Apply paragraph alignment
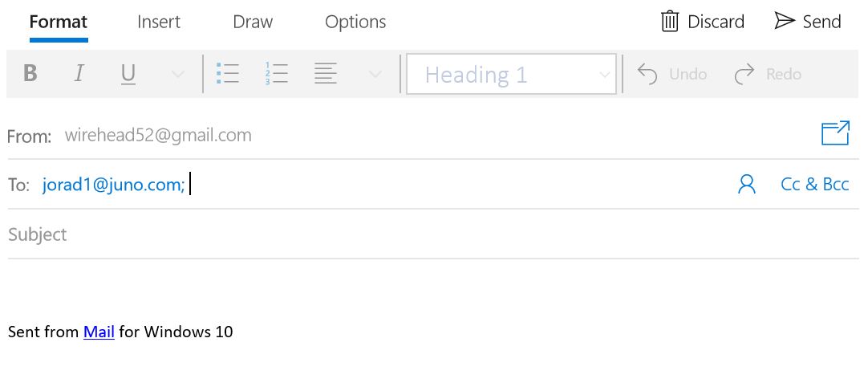868x383 pixels. coord(325,74)
